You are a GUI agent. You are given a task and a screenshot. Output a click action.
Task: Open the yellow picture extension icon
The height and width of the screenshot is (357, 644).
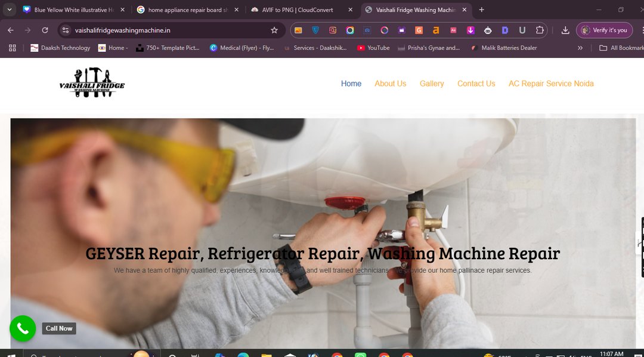pyautogui.click(x=298, y=30)
